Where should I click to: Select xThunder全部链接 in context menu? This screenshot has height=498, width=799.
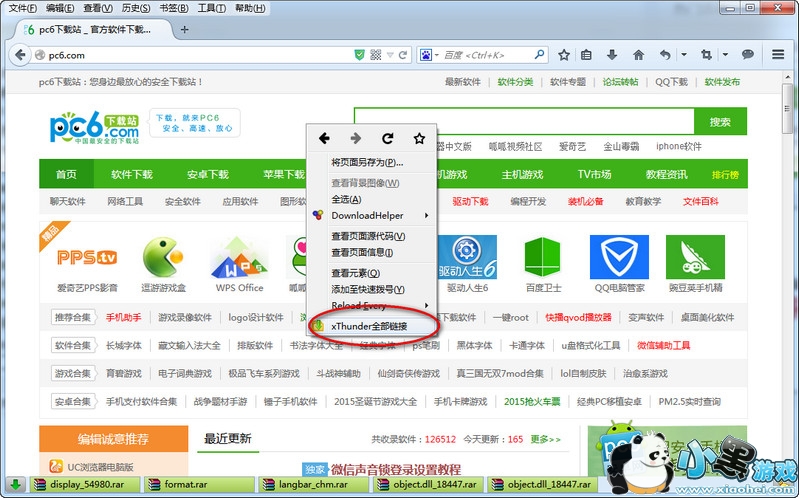tap(372, 326)
